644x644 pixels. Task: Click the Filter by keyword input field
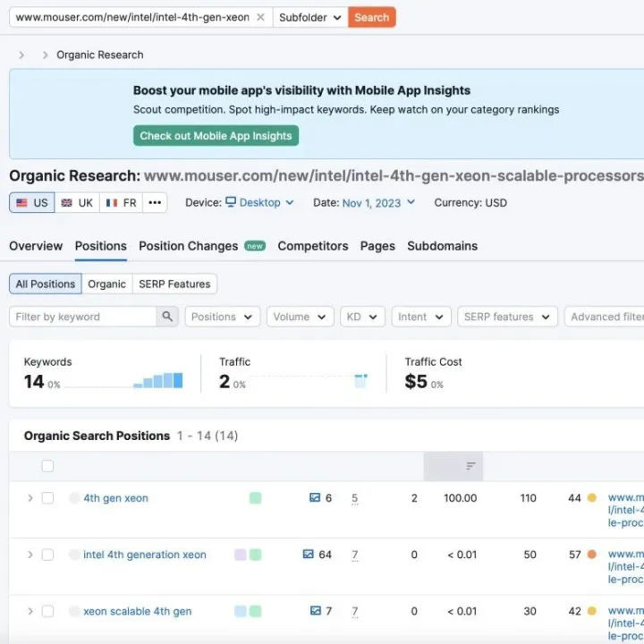pyautogui.click(x=82, y=317)
